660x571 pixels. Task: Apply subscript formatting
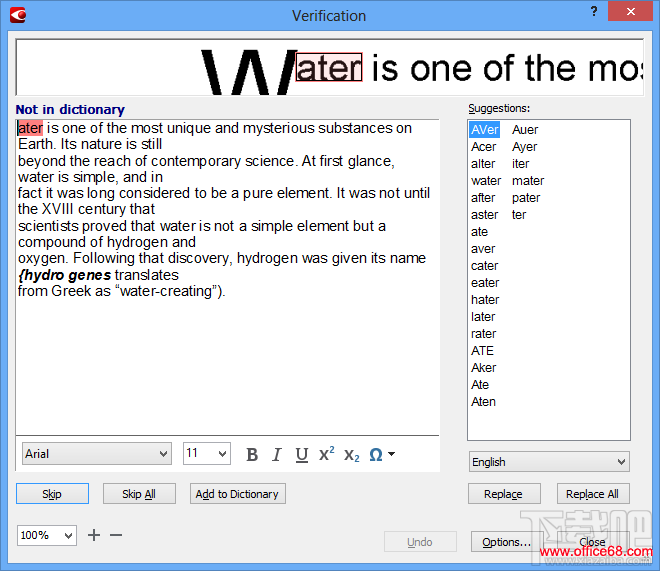(351, 455)
